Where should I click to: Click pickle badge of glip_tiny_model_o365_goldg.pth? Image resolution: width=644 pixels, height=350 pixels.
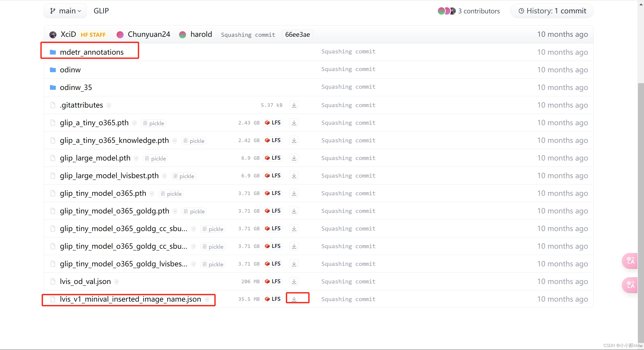(194, 211)
